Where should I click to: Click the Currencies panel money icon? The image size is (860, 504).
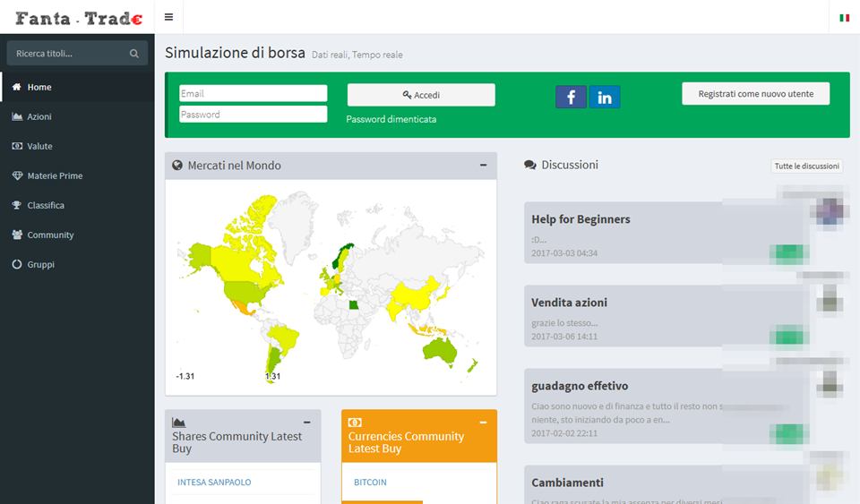tap(355, 423)
